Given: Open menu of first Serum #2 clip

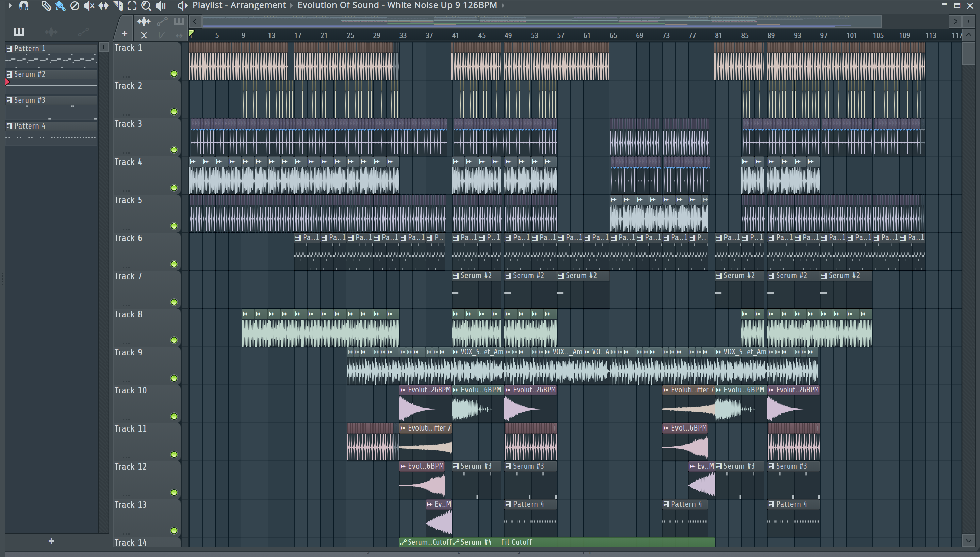Looking at the screenshot, I should 456,276.
